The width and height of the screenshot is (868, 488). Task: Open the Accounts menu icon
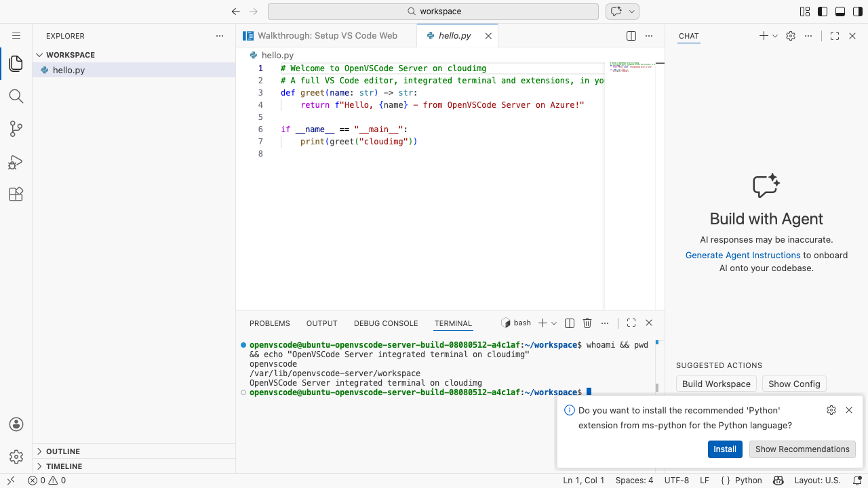pyautogui.click(x=16, y=424)
